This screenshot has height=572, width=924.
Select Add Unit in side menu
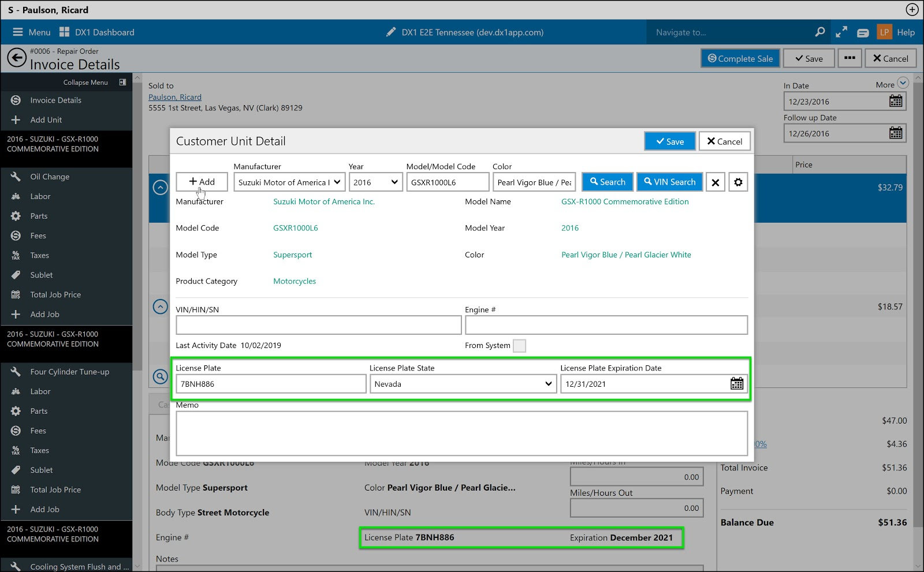coord(66,119)
